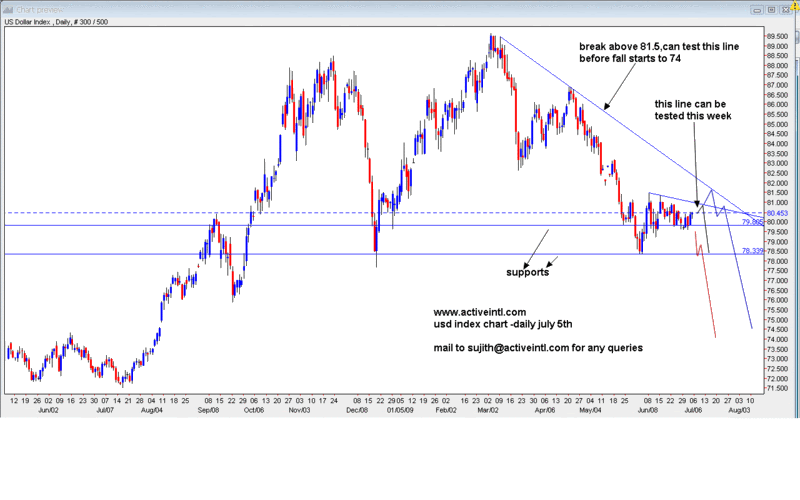Open the www.activeintl.com link

[x=479, y=312]
